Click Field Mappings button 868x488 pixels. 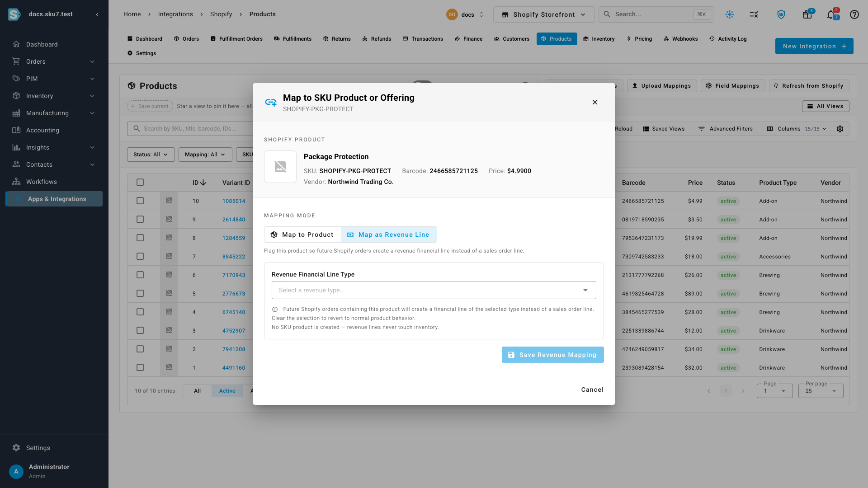point(733,86)
